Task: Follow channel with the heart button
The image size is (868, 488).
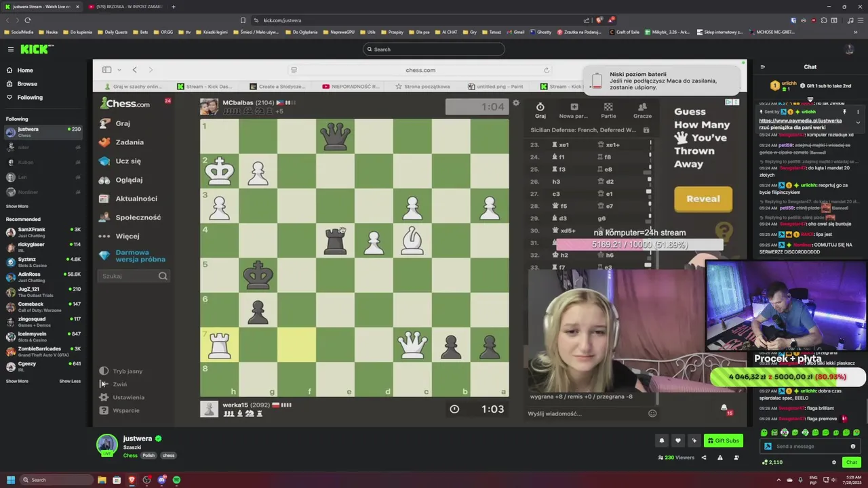Action: [677, 441]
